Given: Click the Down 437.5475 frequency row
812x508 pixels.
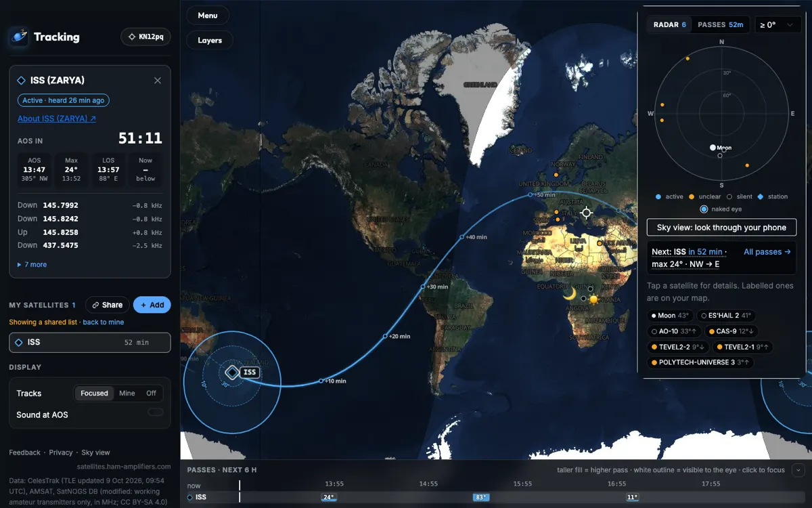Looking at the screenshot, I should pos(90,245).
